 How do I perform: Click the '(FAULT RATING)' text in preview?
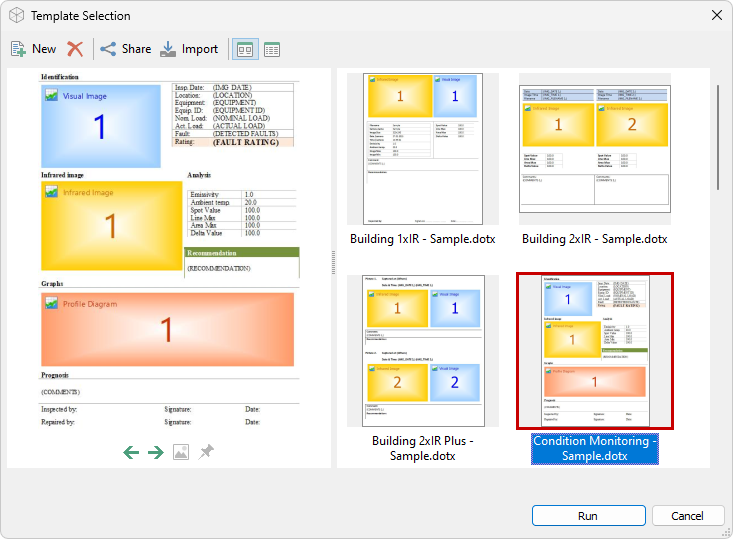point(246,143)
